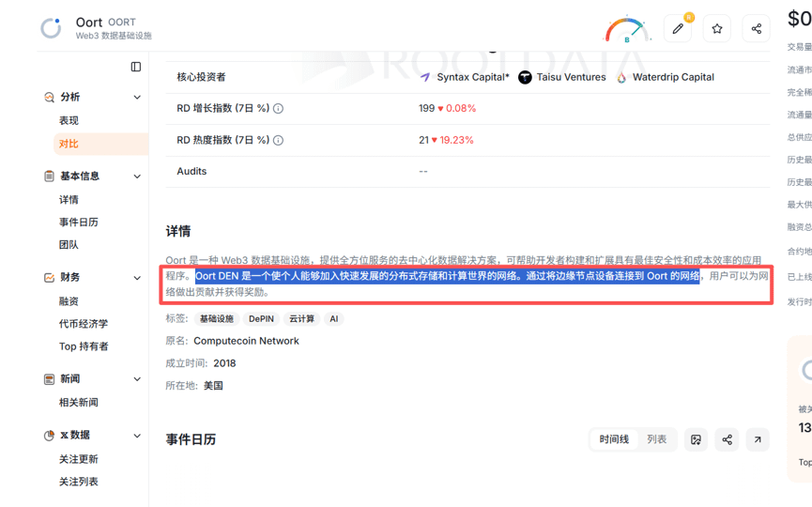Switch event calendar to 列表 view
The height and width of the screenshot is (507, 812).
[x=657, y=439]
